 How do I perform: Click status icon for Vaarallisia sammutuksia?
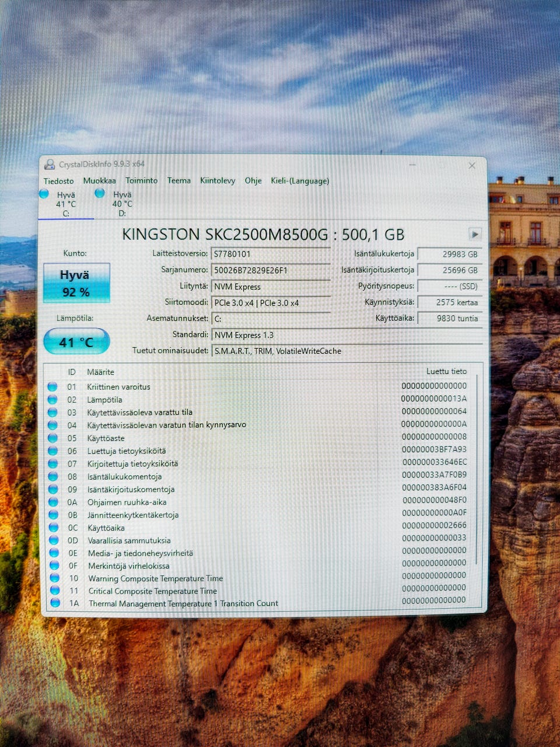54,540
